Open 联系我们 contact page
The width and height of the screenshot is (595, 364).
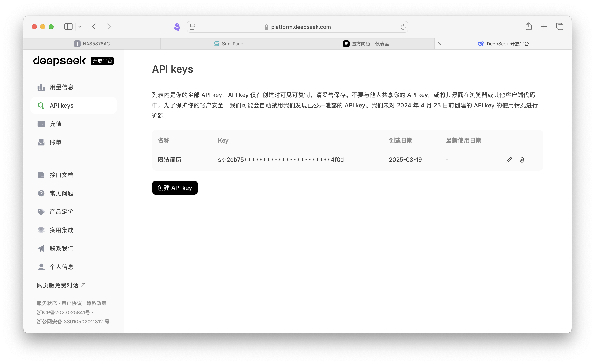coord(73,248)
